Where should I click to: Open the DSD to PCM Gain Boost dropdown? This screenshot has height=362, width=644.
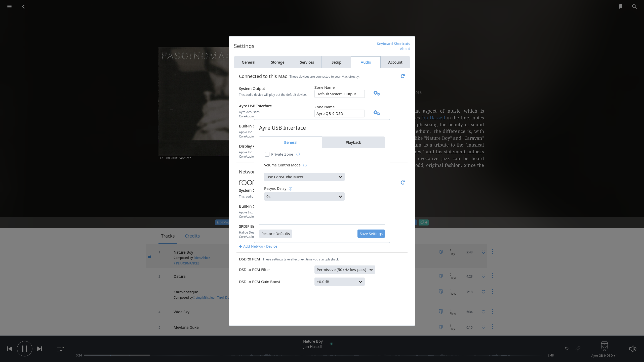339,282
